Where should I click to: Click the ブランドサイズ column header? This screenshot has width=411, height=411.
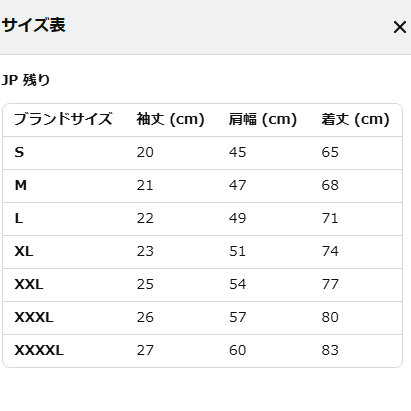point(63,119)
